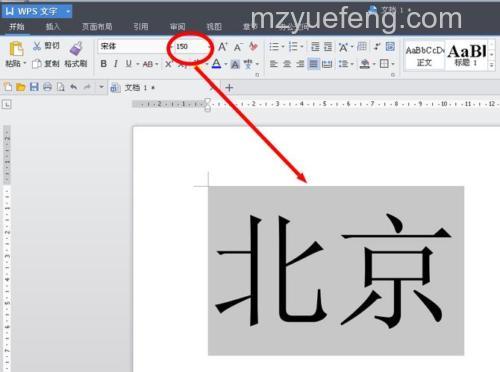The image size is (500, 372).
Task: Print the document from quick access toolbar
Action: (x=47, y=87)
